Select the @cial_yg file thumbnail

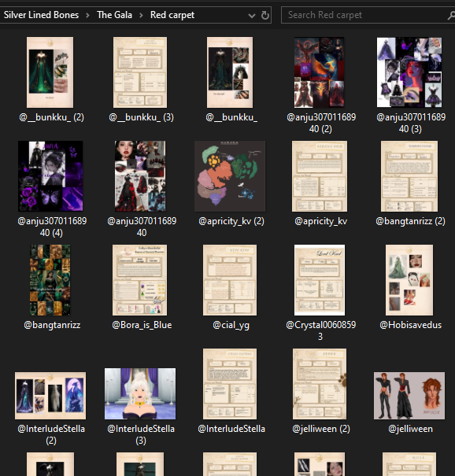(230, 280)
